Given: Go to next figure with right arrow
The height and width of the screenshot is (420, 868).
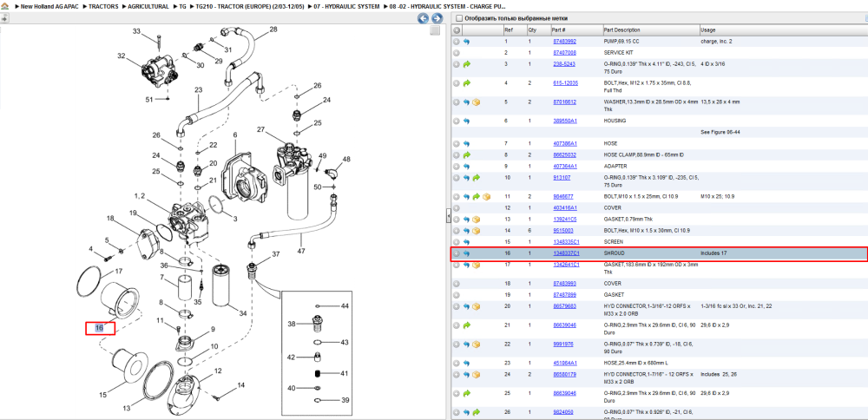Looking at the screenshot, I should 437,18.
